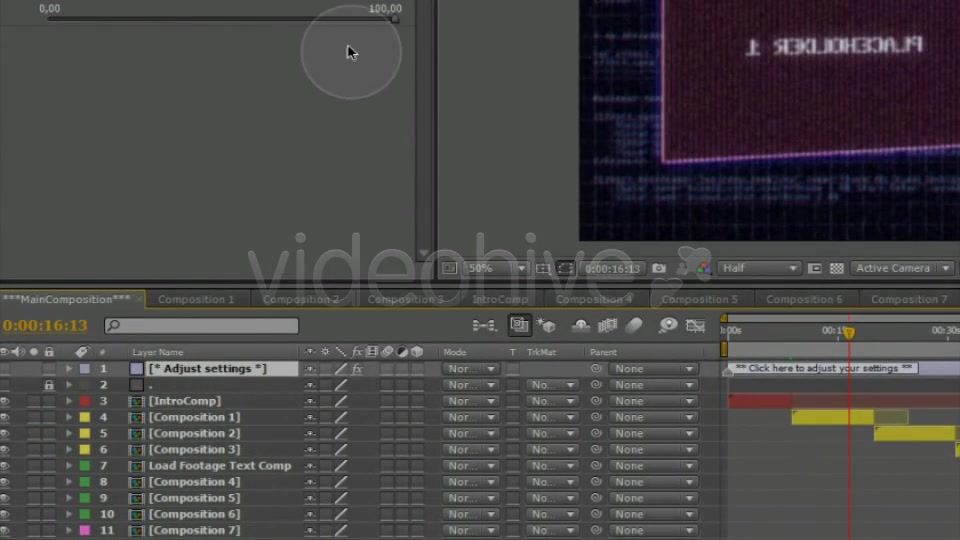Viewport: 960px width, 540px height.
Task: Click the yellow label swatch of Composition 1
Action: coord(85,418)
